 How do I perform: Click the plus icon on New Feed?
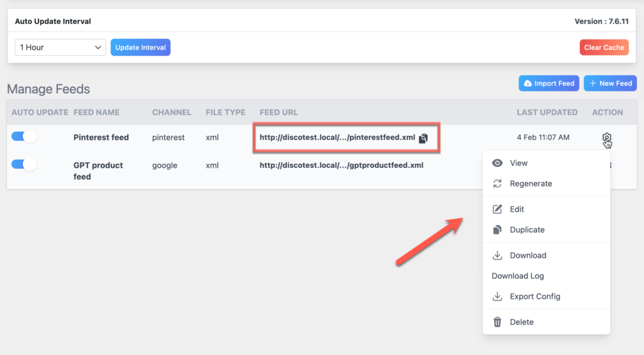(x=592, y=84)
